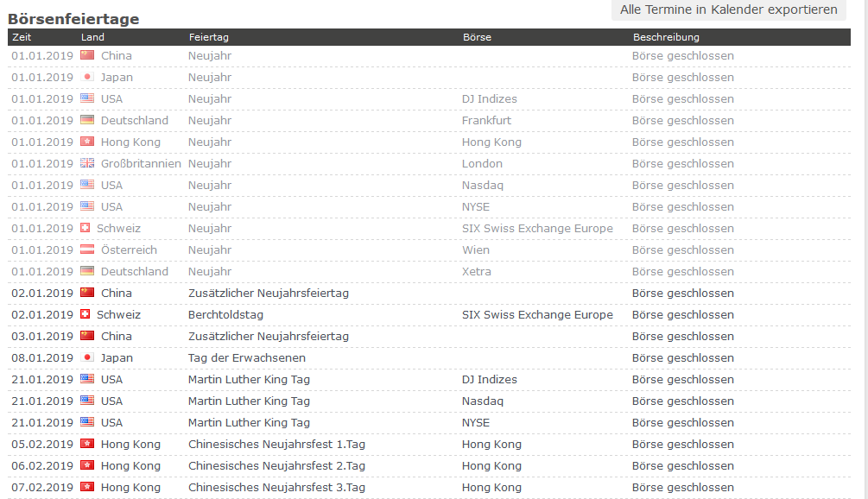868x499 pixels.
Task: Click the Schweiz flag in the Berchtoldstag row
Action: 85,314
